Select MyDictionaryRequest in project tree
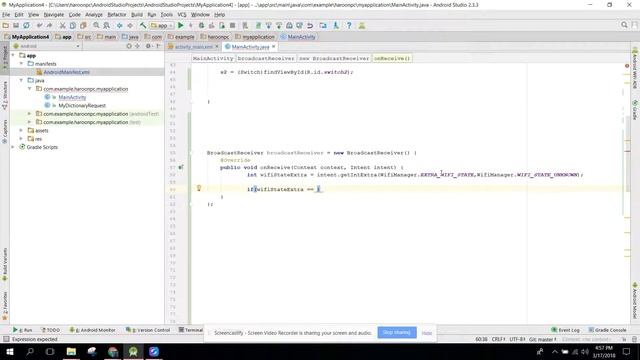This screenshot has height=360, width=640. click(x=82, y=105)
